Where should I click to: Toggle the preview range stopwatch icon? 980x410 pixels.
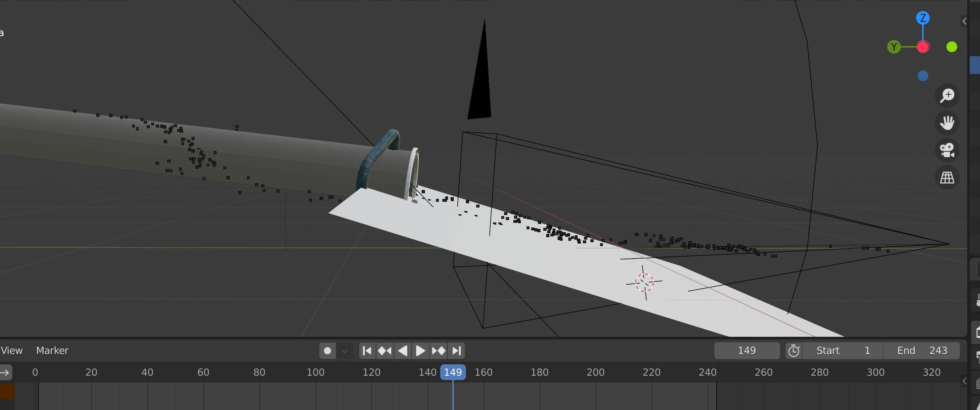point(794,351)
